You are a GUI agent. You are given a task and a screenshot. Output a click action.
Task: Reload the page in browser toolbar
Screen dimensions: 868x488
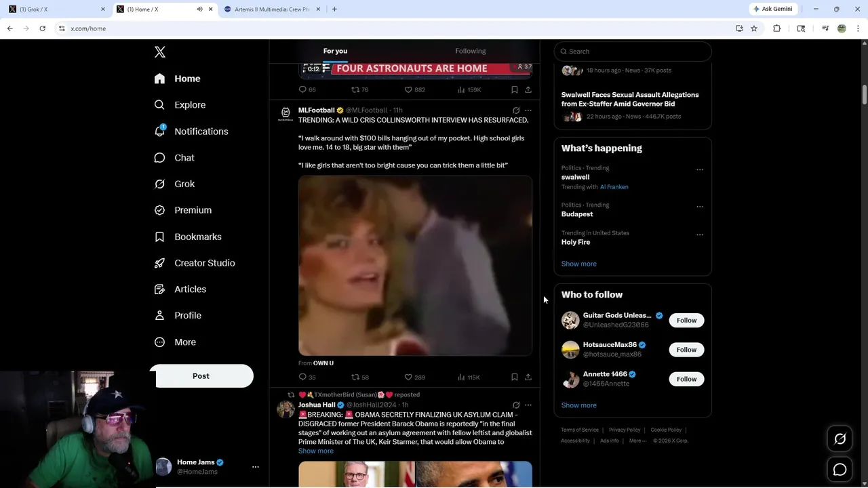(x=42, y=28)
